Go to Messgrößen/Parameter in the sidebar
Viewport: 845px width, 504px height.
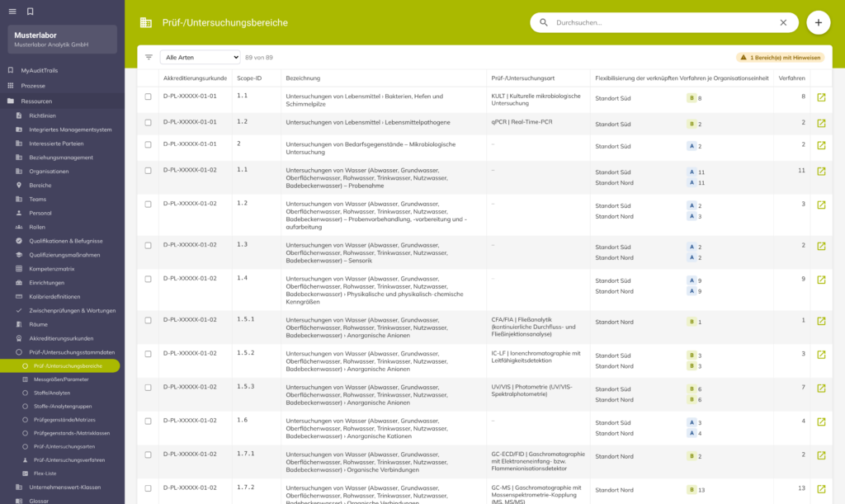[63, 379]
